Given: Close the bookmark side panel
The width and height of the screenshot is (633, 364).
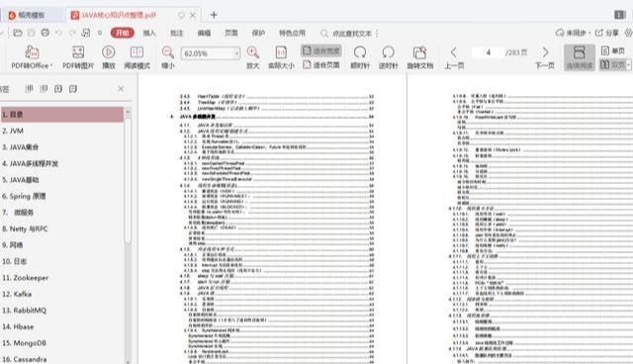Looking at the screenshot, I should [121, 88].
